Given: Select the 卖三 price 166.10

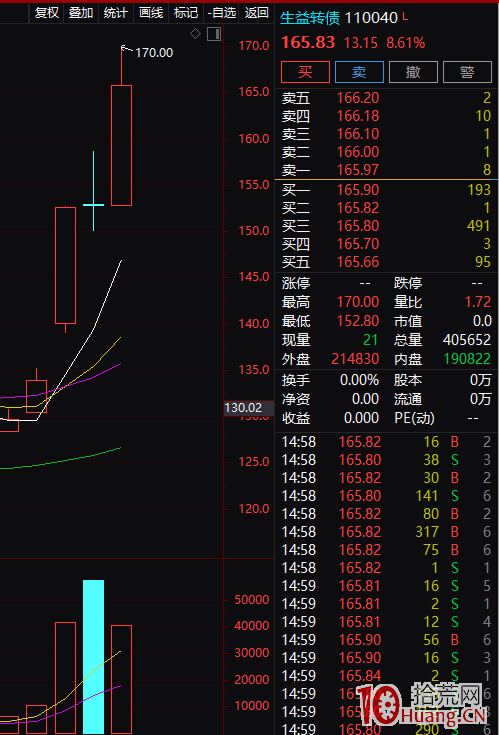Looking at the screenshot, I should (357, 134).
